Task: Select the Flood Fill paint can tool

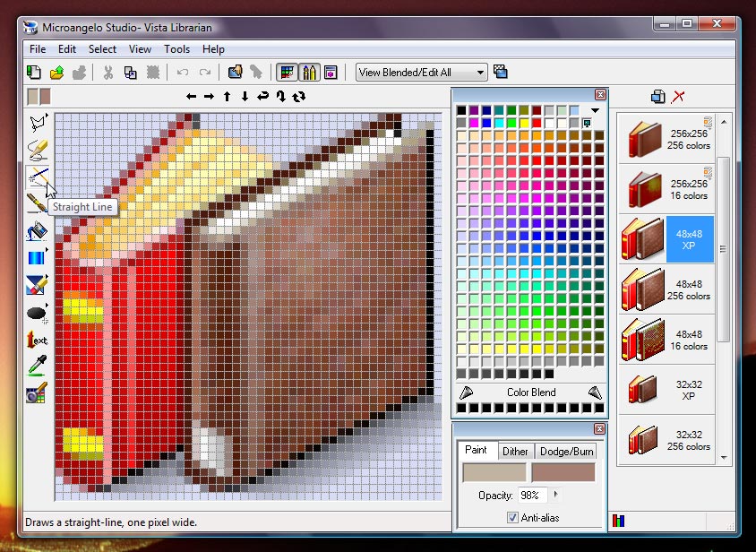Action: 36,230
